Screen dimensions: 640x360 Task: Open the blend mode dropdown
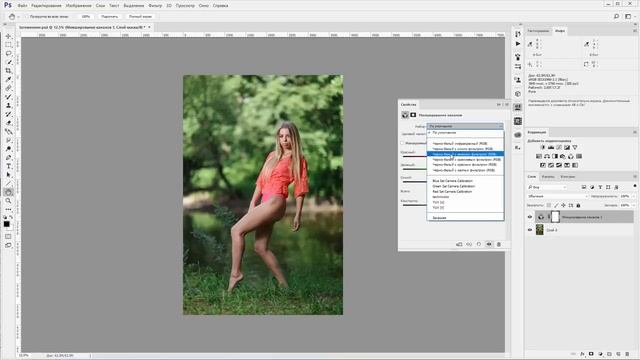[558, 196]
